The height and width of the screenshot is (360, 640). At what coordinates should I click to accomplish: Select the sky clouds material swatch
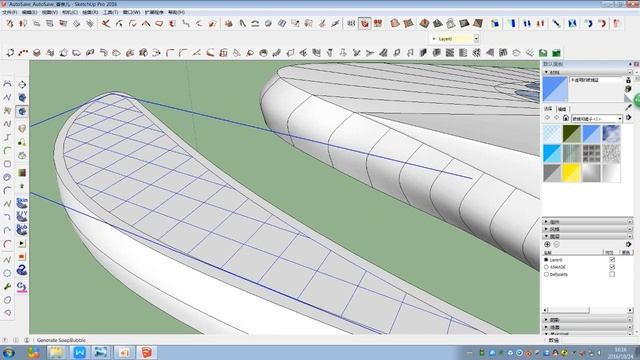click(611, 134)
